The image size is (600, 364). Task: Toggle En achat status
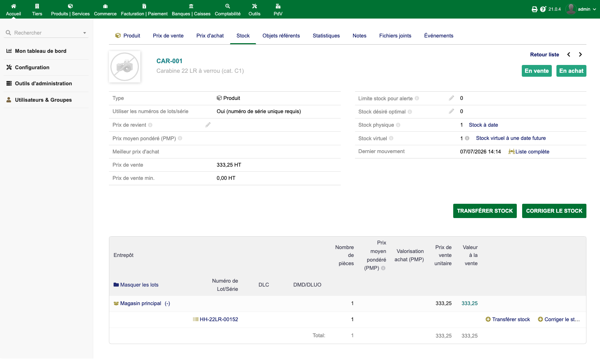[x=571, y=71]
